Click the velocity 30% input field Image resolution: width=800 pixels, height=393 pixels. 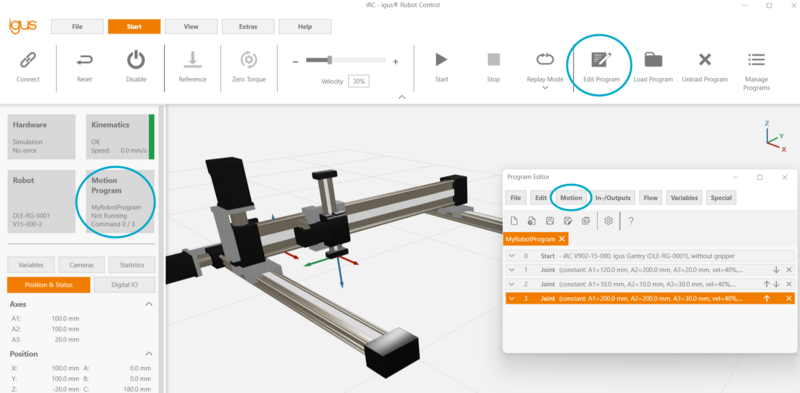(x=359, y=81)
